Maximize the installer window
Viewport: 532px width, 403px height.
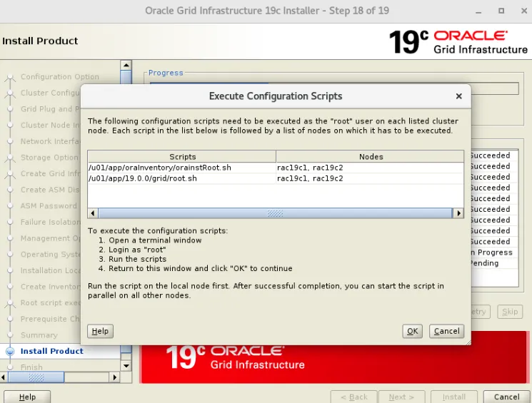click(x=501, y=11)
